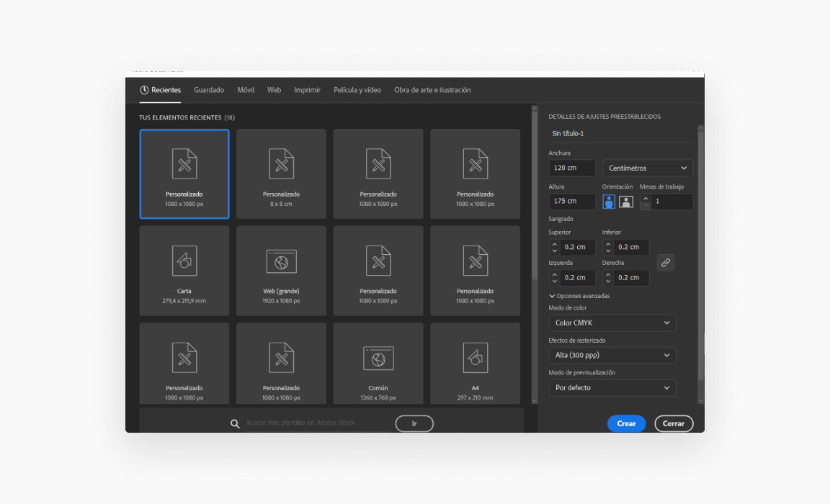Open the Modo de previsualización dropdown

(x=612, y=387)
